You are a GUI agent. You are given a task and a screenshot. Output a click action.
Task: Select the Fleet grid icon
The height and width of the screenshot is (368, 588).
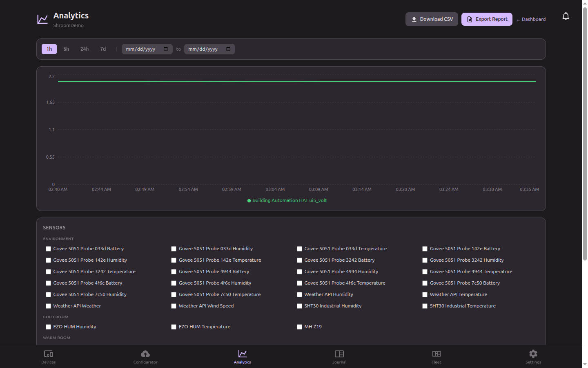point(436,354)
